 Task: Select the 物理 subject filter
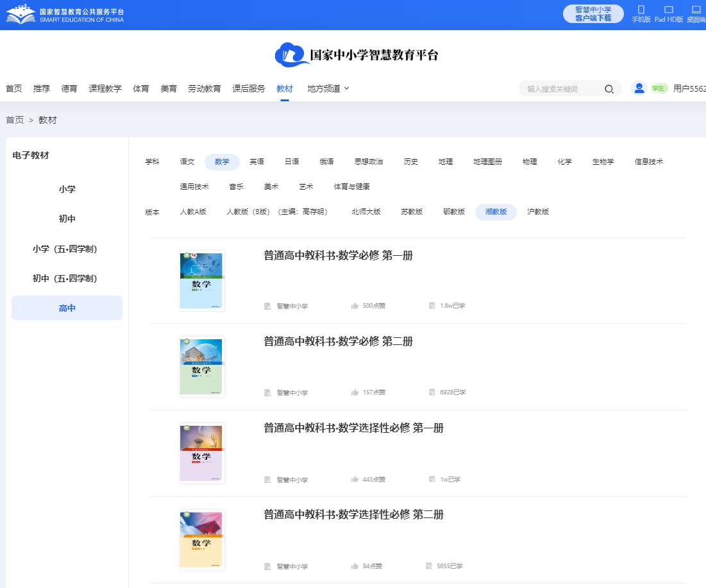pos(530,162)
